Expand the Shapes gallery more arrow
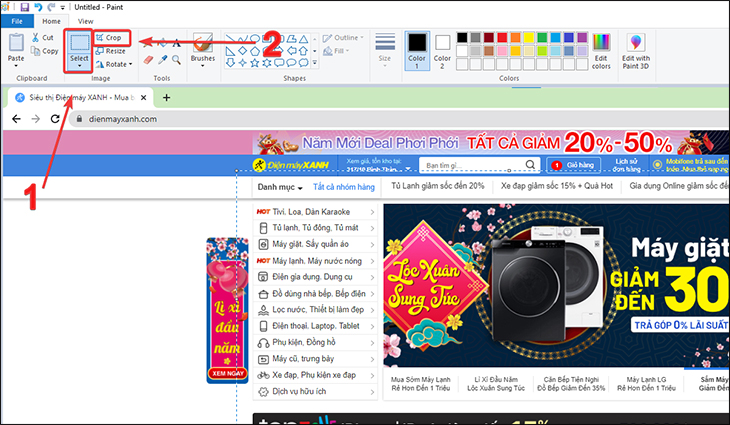Viewport: 730px width, 425px height. [315, 62]
